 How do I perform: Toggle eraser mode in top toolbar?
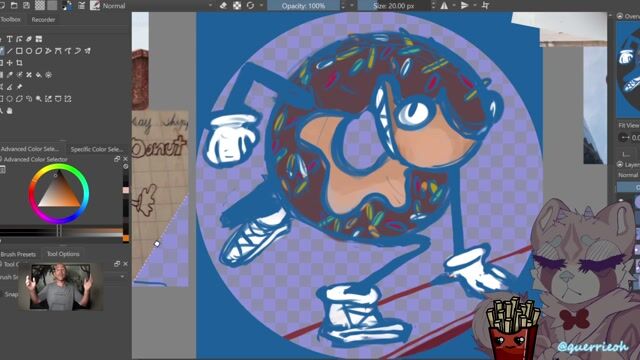pos(223,6)
